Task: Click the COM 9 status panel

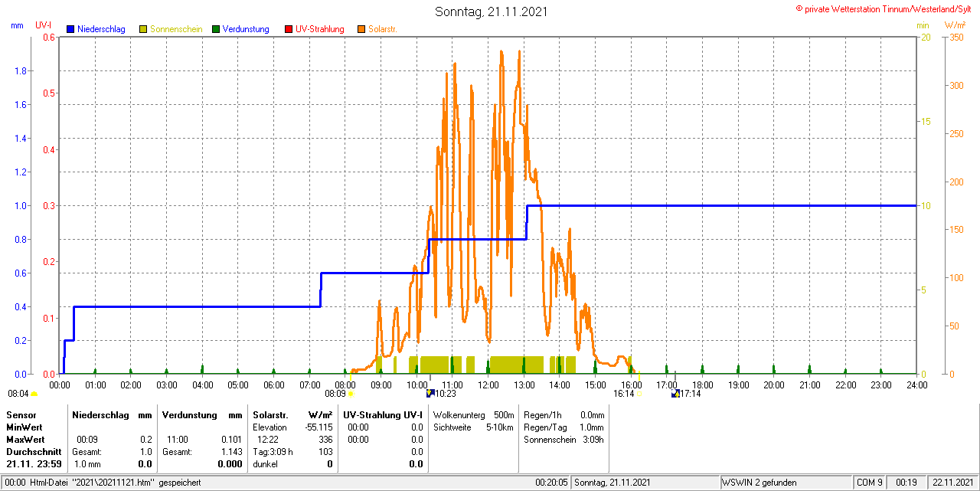Action: 870,483
